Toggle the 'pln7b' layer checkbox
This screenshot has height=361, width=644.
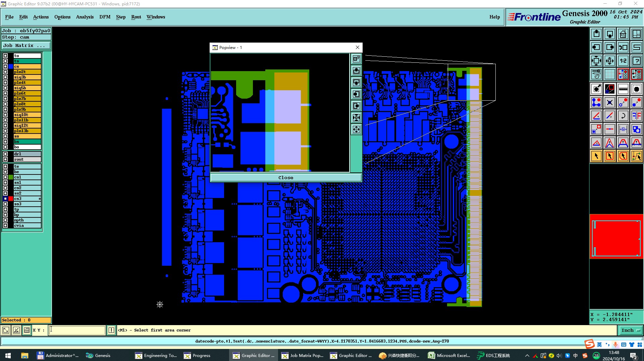coord(5,99)
